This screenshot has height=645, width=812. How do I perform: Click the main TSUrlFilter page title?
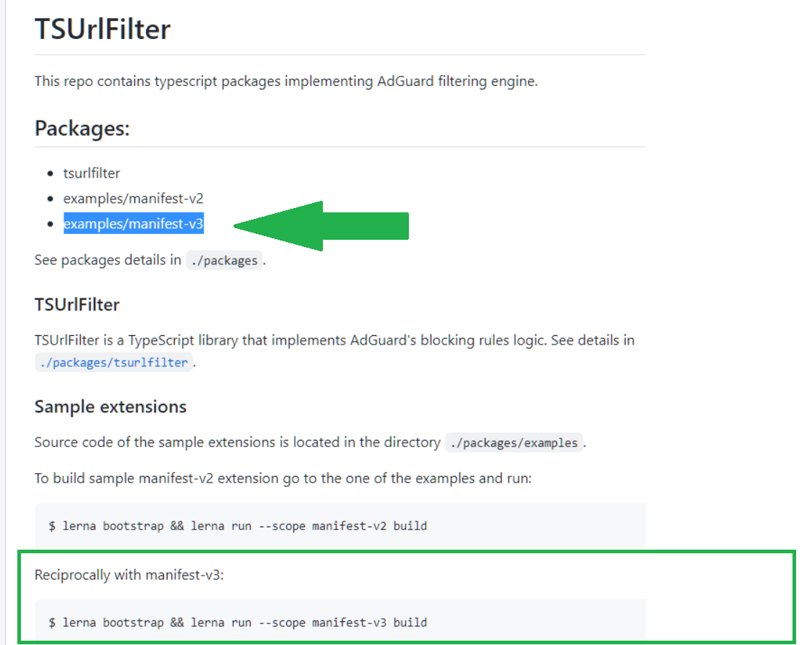click(103, 30)
